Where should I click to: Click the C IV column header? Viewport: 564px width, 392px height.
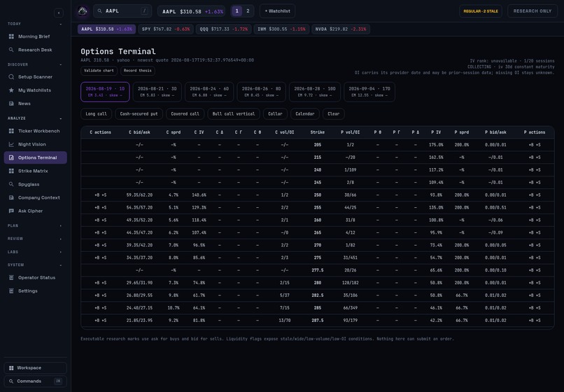(199, 132)
